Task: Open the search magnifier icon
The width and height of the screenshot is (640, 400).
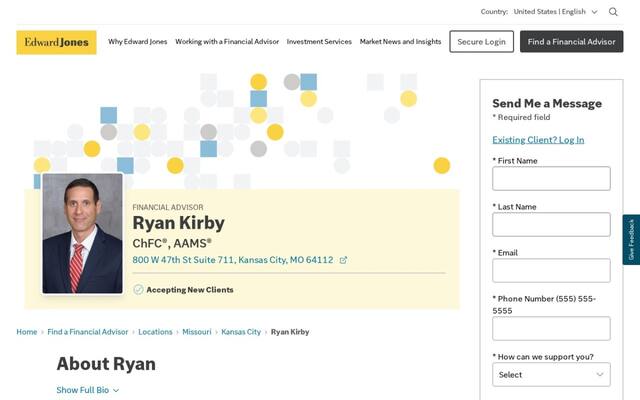Action: click(613, 12)
